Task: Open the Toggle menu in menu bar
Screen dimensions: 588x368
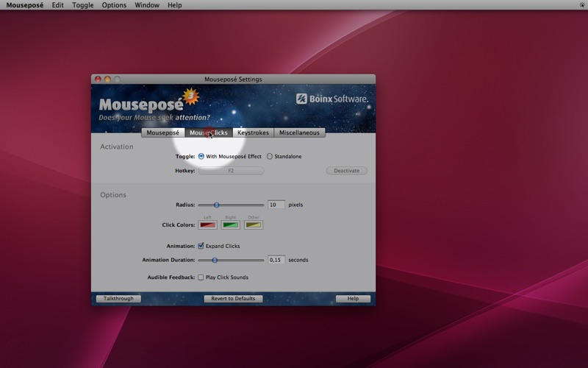Action: pyautogui.click(x=83, y=5)
